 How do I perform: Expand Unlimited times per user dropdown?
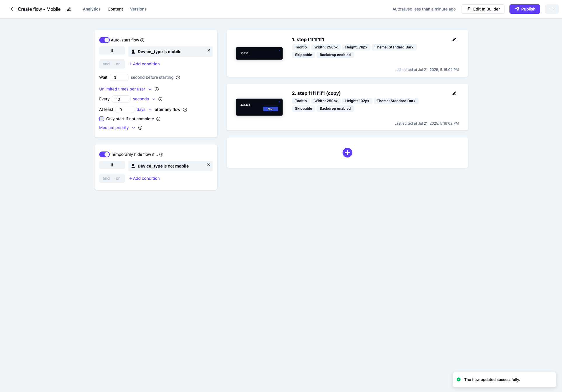point(125,89)
